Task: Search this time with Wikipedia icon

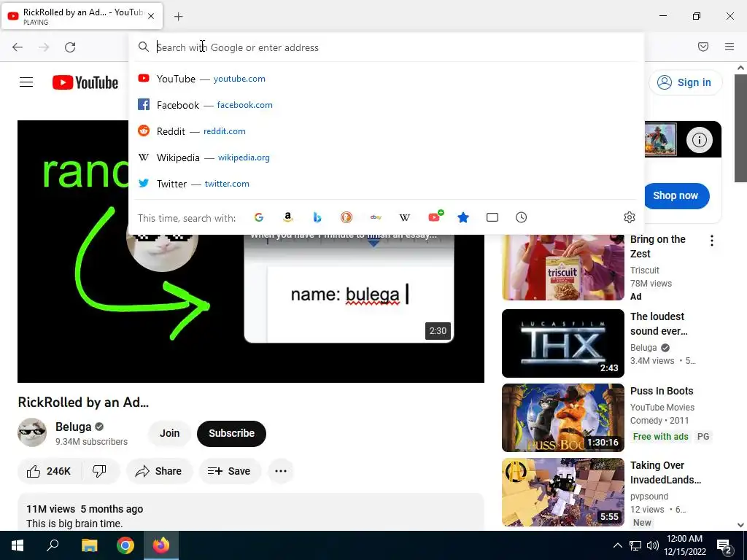Action: pos(404,217)
